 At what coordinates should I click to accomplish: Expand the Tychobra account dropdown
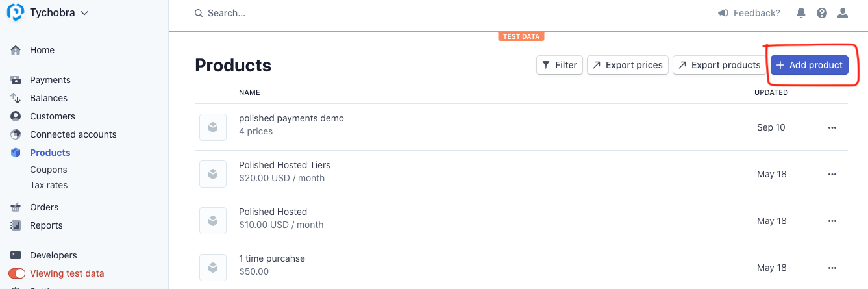pyautogui.click(x=84, y=12)
